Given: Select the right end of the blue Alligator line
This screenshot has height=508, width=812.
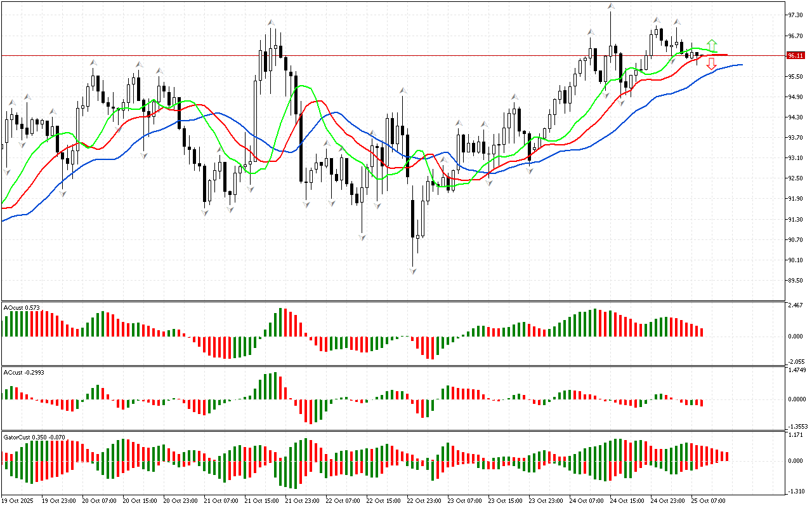Looking at the screenshot, I should click(x=742, y=65).
